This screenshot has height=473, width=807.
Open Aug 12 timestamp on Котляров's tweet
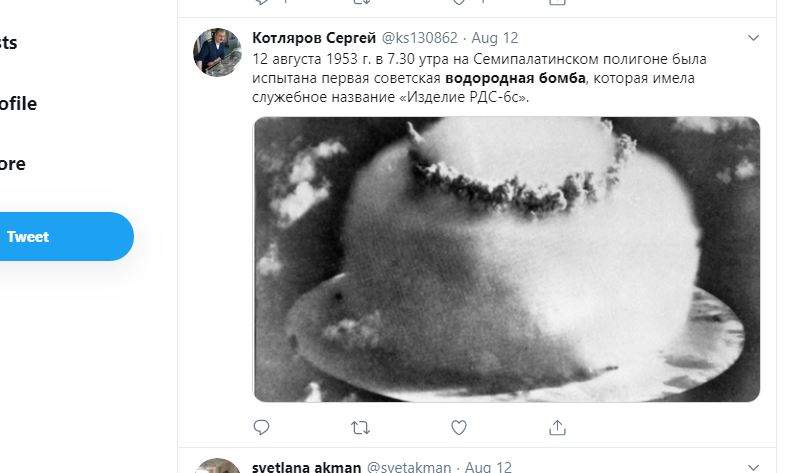tap(495, 38)
